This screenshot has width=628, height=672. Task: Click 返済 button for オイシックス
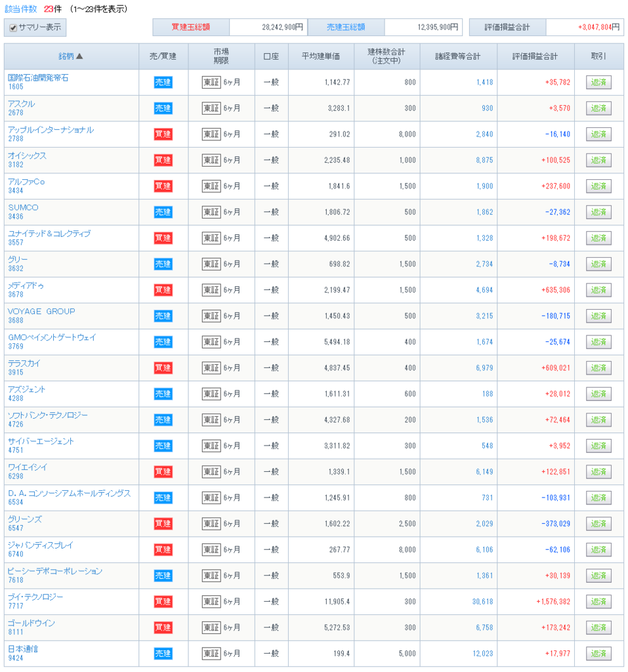[598, 160]
